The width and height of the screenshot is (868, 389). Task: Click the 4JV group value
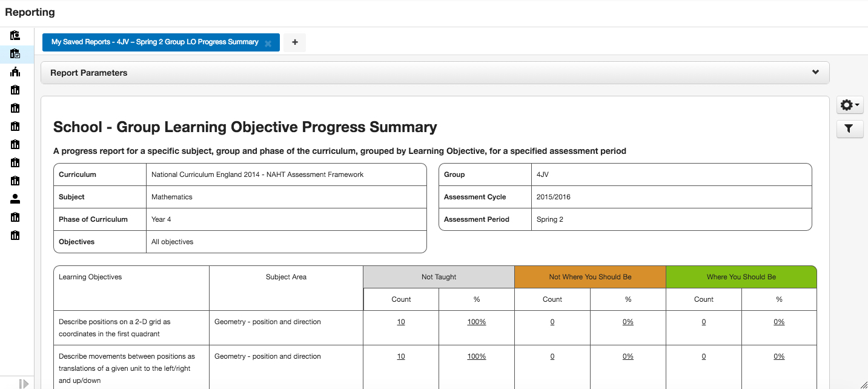(x=543, y=175)
